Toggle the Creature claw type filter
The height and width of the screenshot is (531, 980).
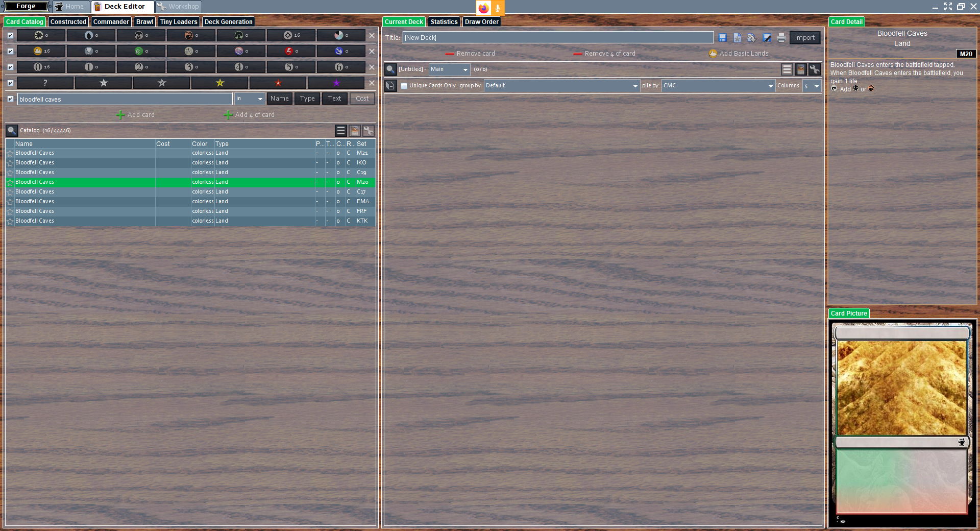141,51
